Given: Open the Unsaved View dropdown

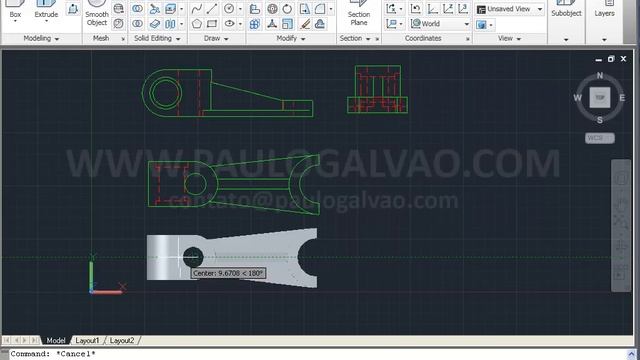Looking at the screenshot, I should pyautogui.click(x=540, y=9).
